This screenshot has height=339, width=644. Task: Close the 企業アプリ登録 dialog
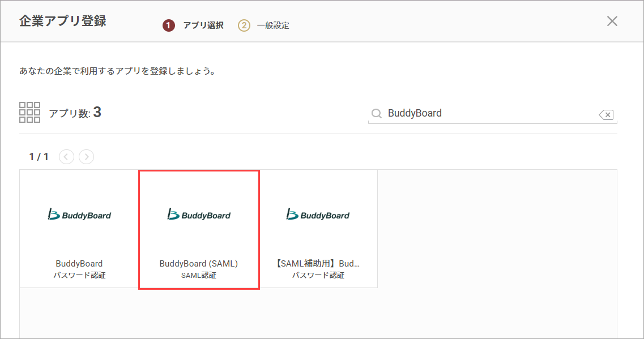click(x=612, y=21)
